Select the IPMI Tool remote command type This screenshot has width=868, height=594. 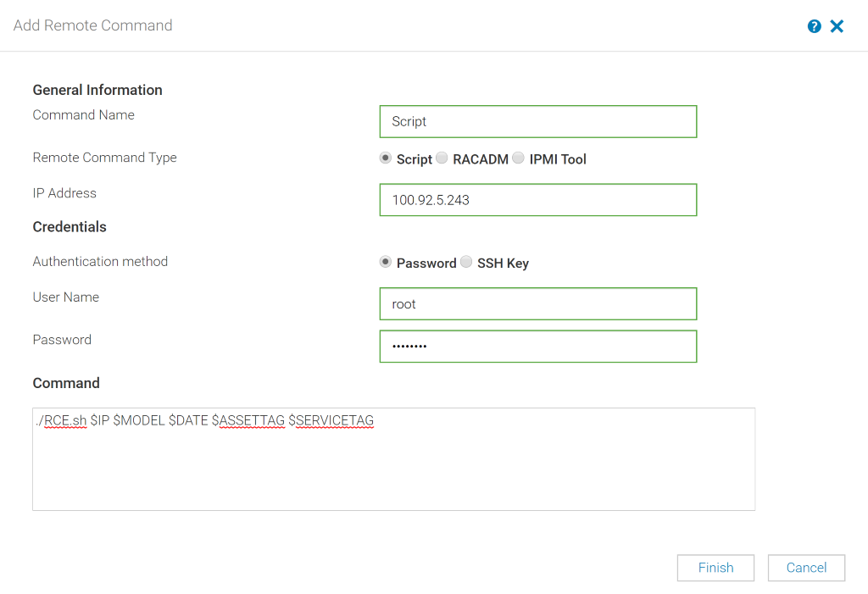518,158
